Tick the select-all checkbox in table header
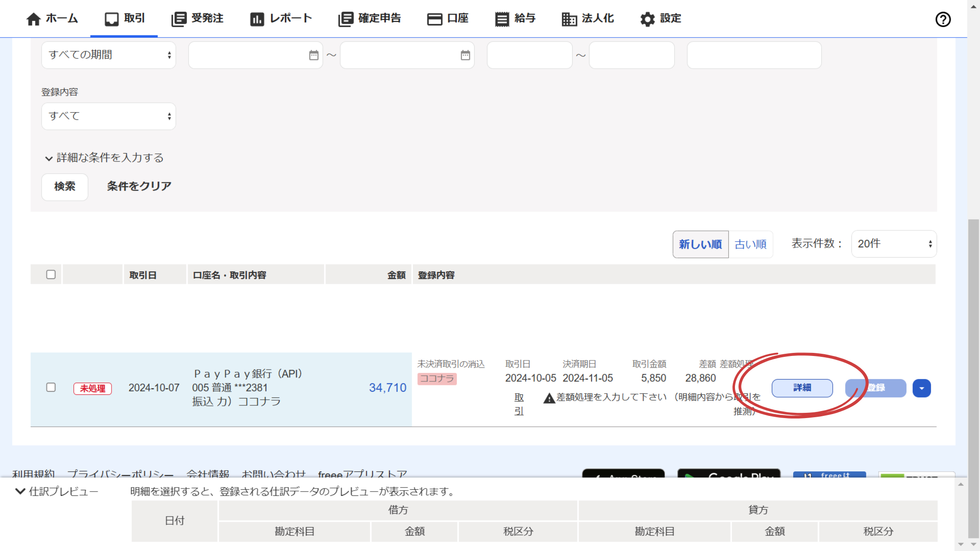Viewport: 980px width, 551px height. coord(51,275)
